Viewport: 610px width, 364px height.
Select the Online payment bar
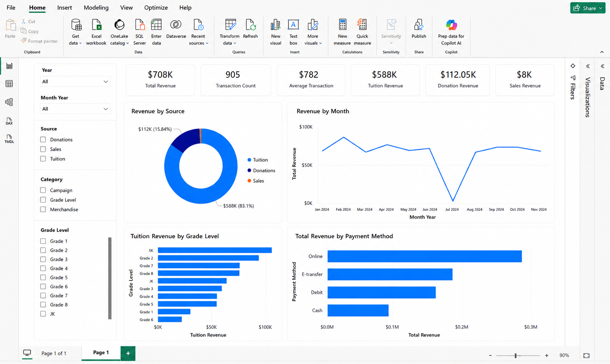(424, 256)
